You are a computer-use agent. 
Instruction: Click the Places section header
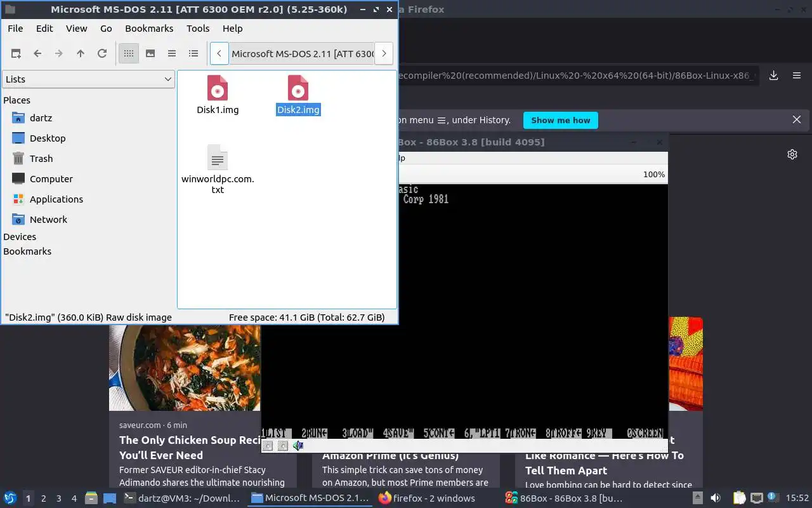click(16, 100)
